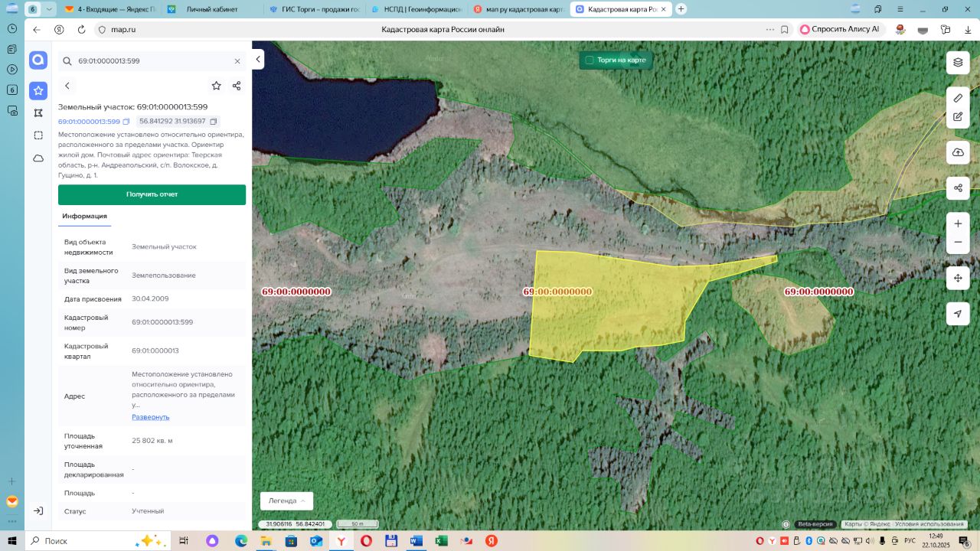Image resolution: width=980 pixels, height=551 pixels.
Task: Clear the cadastral search field
Action: (237, 61)
